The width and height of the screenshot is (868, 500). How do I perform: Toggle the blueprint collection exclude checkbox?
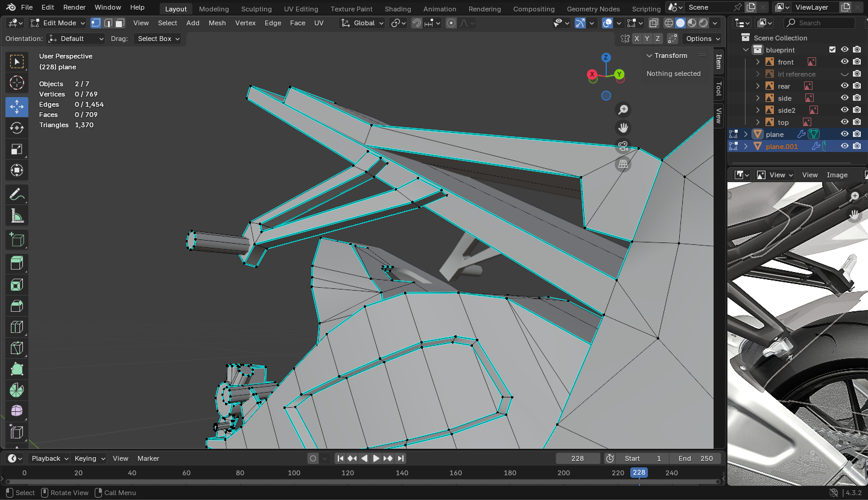tap(832, 50)
